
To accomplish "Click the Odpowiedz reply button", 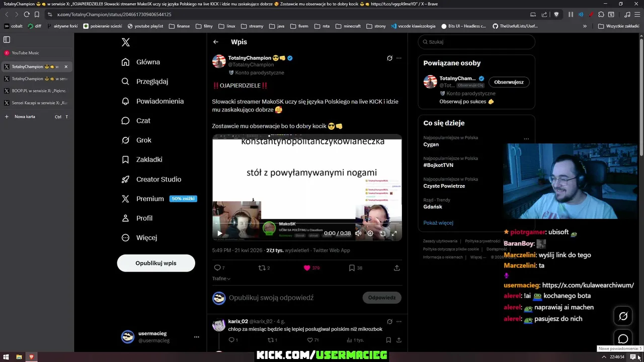I will tap(382, 298).
